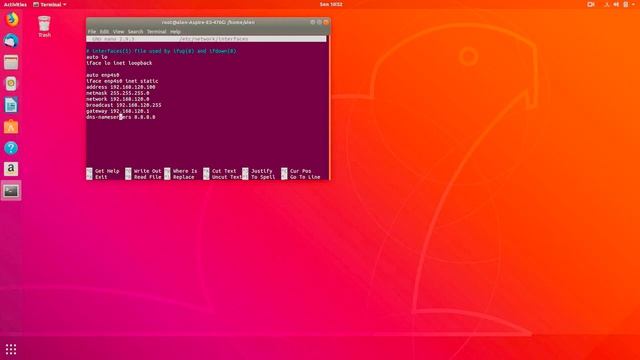
Task: Click the Replace shortcut label
Action: pyautogui.click(x=184, y=177)
